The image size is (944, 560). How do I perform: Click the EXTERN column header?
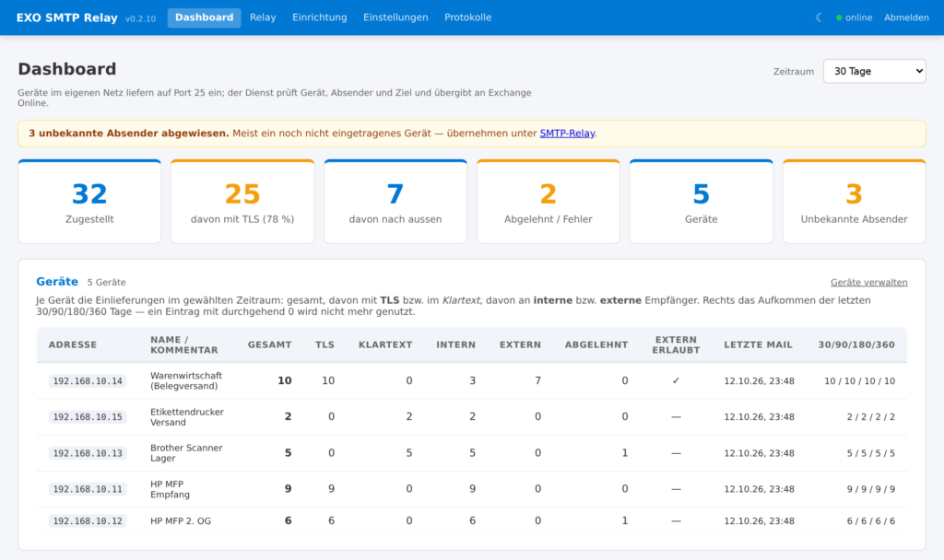[x=520, y=344]
